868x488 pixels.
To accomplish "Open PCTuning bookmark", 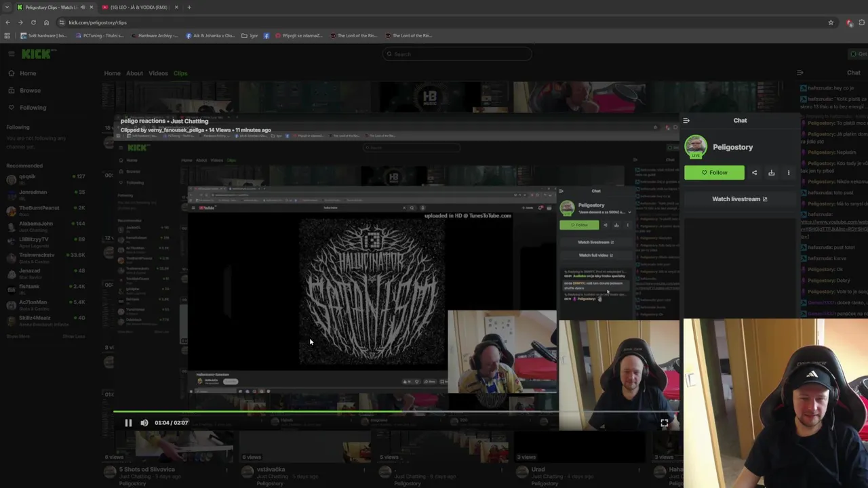I will (100, 36).
